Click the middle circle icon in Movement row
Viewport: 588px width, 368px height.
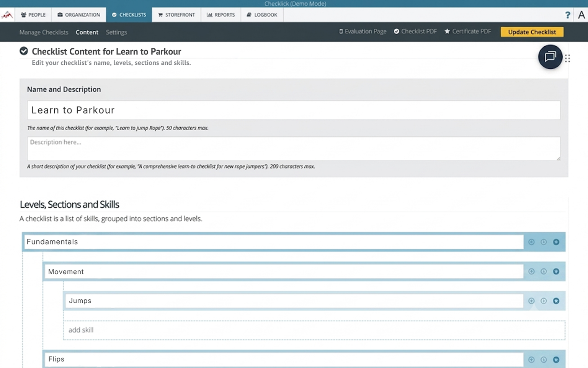(x=544, y=271)
